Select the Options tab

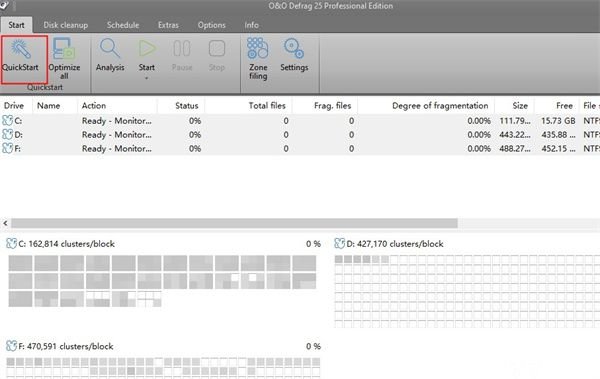(211, 25)
